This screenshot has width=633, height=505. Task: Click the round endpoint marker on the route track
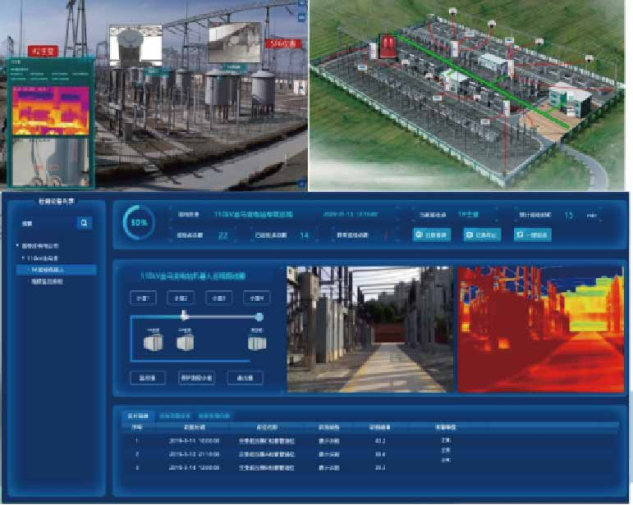pyautogui.click(x=259, y=317)
